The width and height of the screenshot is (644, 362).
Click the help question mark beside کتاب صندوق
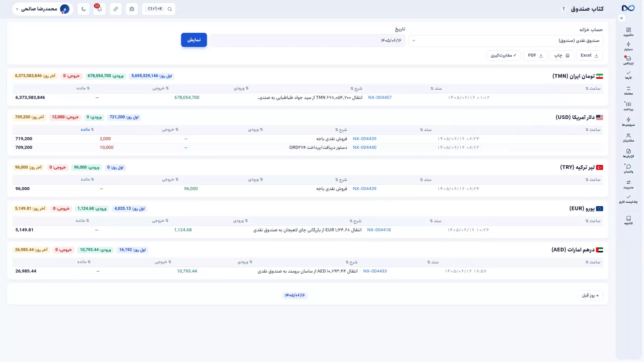point(563,9)
